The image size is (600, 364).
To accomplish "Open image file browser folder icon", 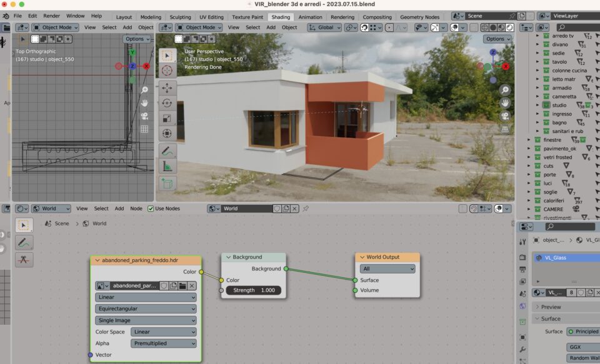I will (x=182, y=285).
